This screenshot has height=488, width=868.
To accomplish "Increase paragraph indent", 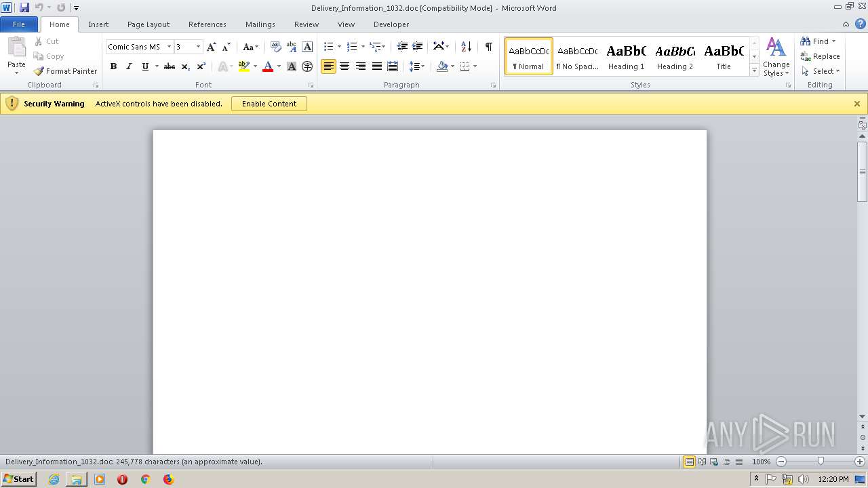I will pos(418,47).
